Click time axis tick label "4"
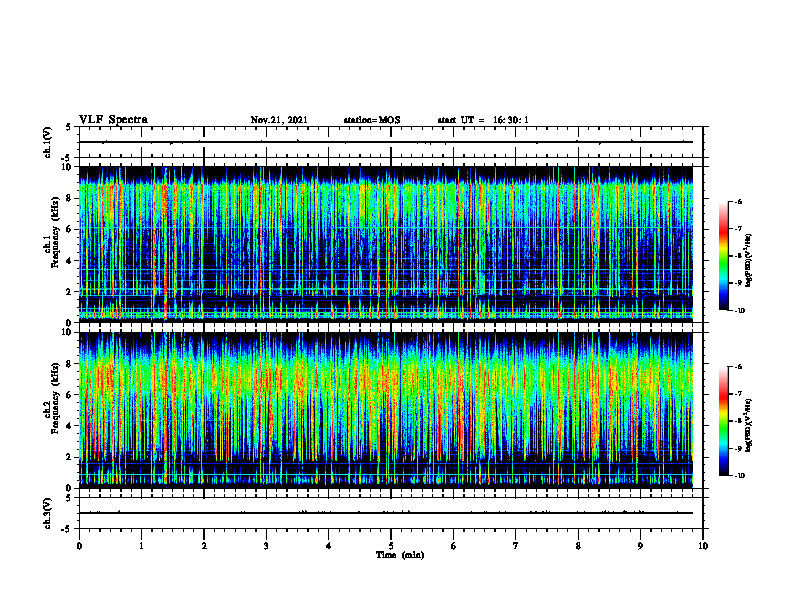The height and width of the screenshot is (612, 792). click(x=329, y=546)
